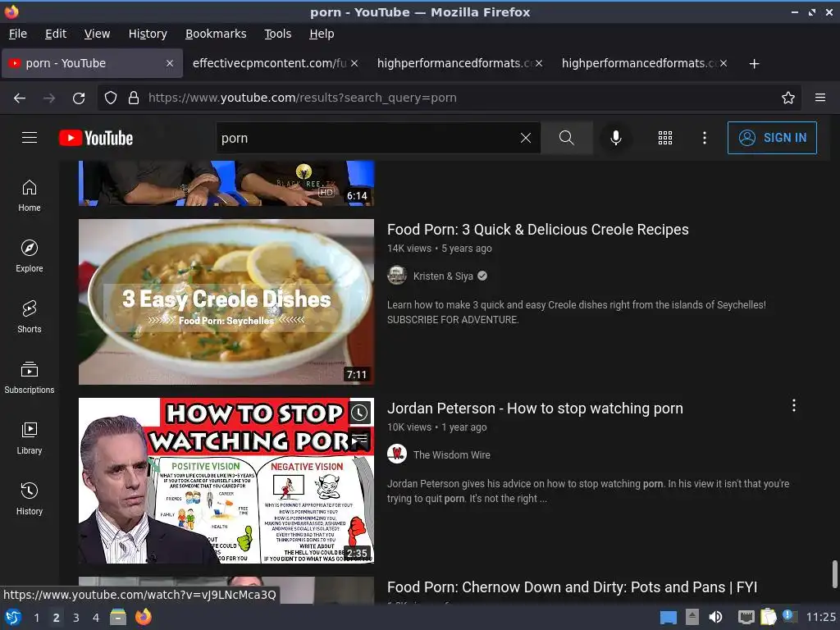Open the desktop start menu icon

point(12,617)
